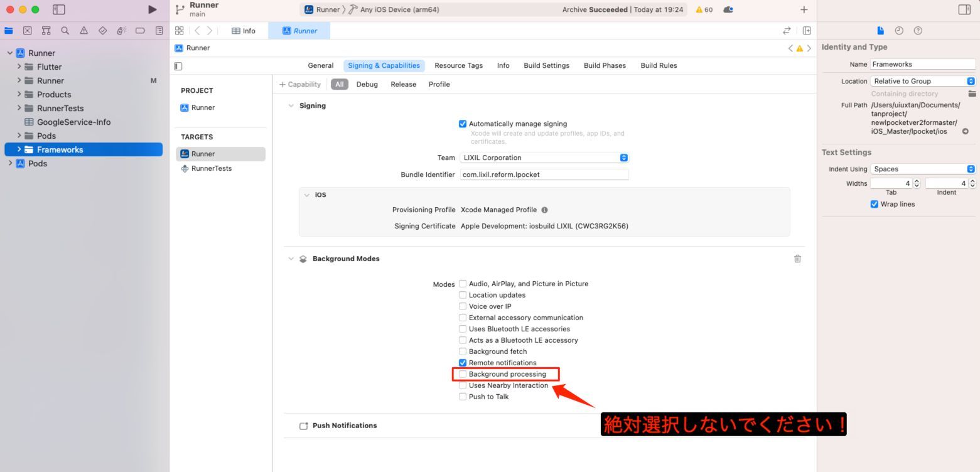Toggle the inspector sidebar visibility
The width and height of the screenshot is (980, 472).
[x=964, y=9]
